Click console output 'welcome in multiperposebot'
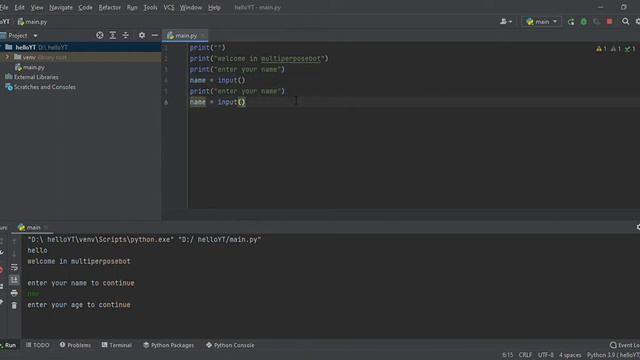The height and width of the screenshot is (360, 640). coord(79,261)
